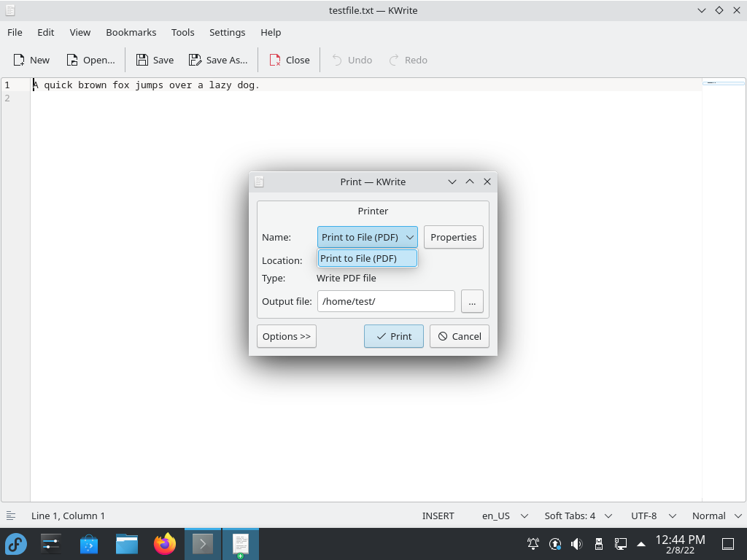Click the removable devices tray icon
The height and width of the screenshot is (560, 747).
click(x=599, y=544)
